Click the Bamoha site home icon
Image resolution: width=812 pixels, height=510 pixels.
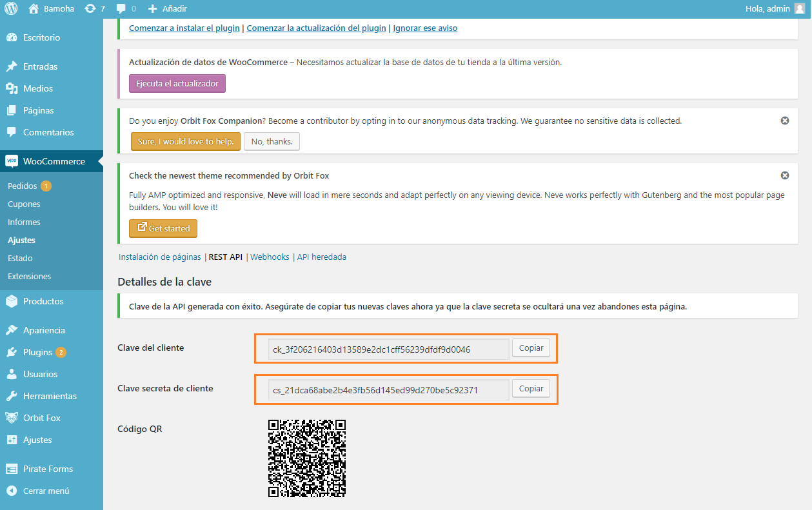tap(35, 9)
